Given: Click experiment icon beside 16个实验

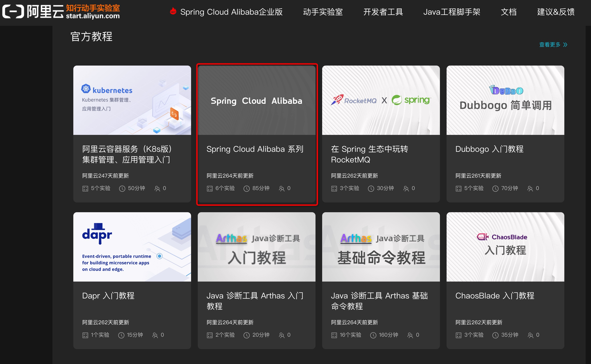Looking at the screenshot, I should click(x=334, y=335).
